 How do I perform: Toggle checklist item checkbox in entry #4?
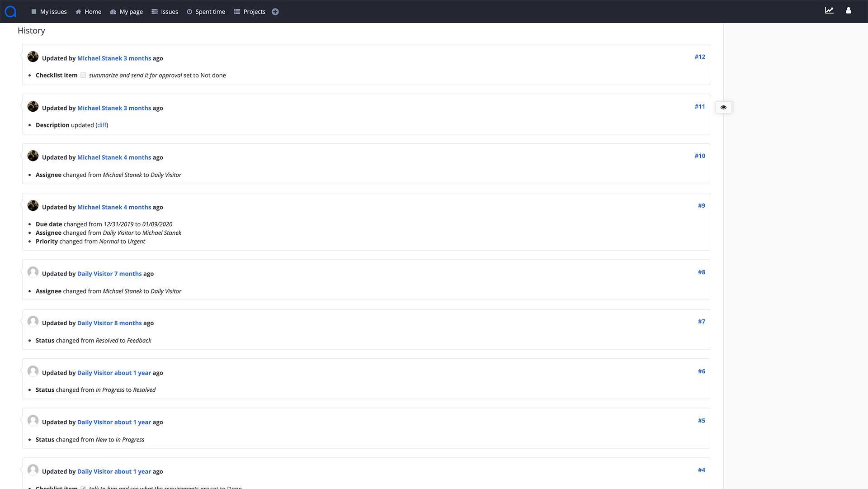click(x=84, y=487)
